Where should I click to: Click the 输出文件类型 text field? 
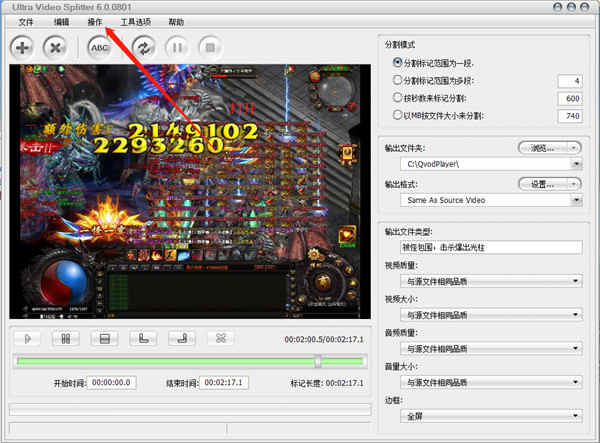coord(491,248)
